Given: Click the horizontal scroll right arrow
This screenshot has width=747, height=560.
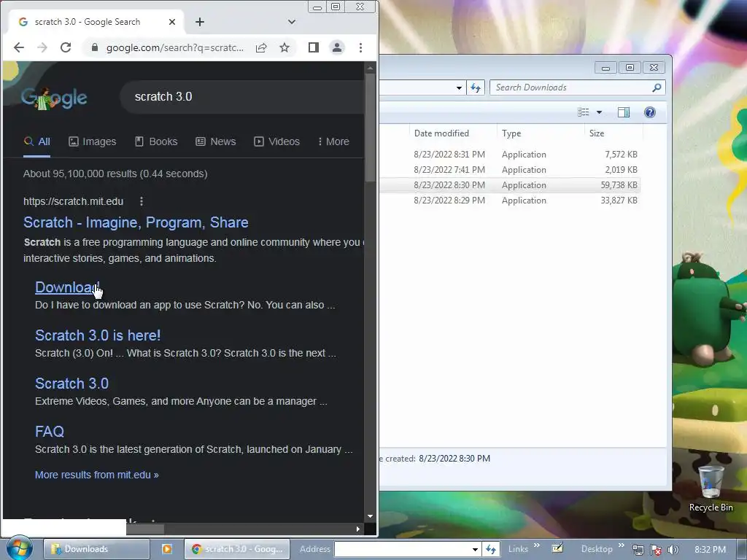Looking at the screenshot, I should [x=357, y=529].
